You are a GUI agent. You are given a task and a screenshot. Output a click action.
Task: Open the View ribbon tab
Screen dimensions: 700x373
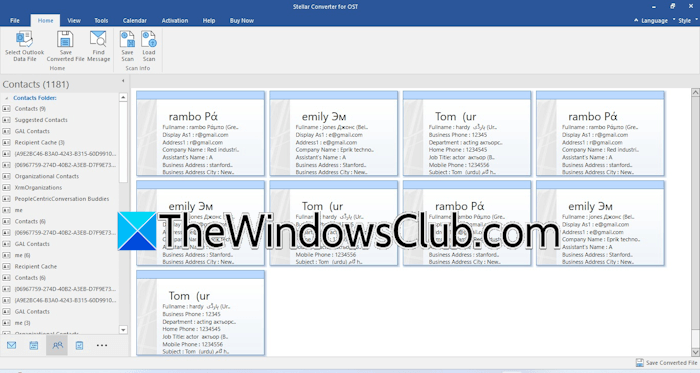click(x=74, y=21)
